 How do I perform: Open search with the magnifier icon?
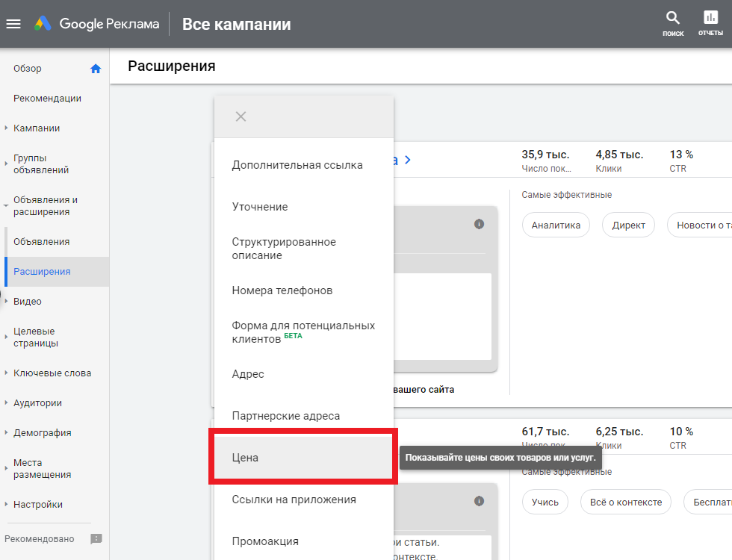pyautogui.click(x=673, y=19)
